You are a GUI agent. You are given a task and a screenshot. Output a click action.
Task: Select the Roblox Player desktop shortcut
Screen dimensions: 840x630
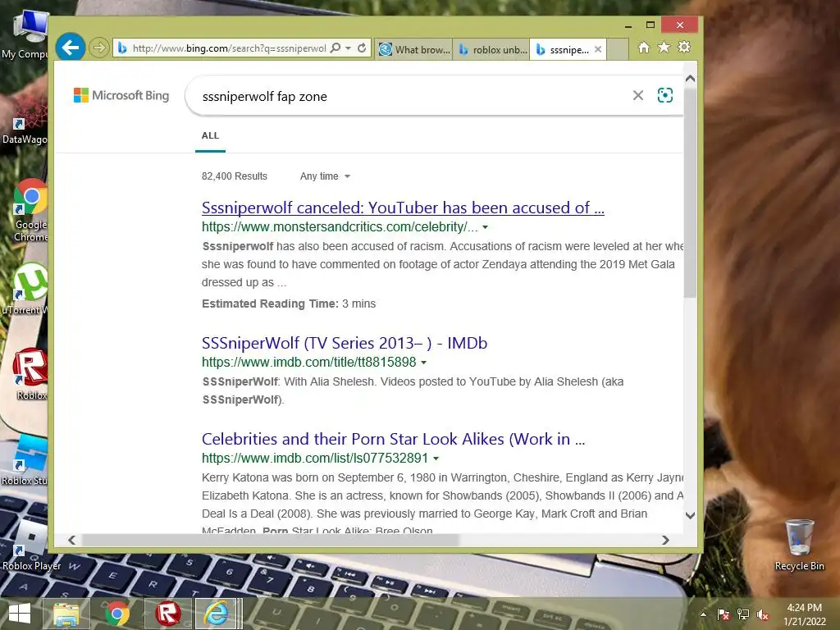(31, 546)
